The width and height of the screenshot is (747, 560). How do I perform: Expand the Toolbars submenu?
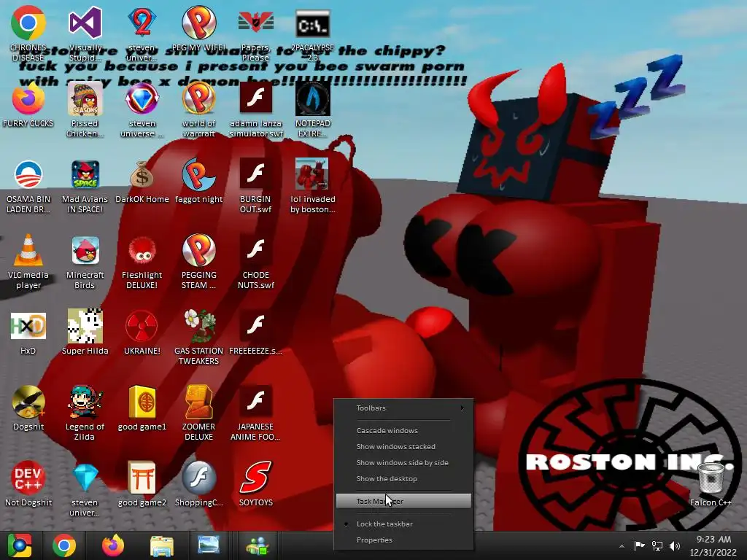pos(403,408)
